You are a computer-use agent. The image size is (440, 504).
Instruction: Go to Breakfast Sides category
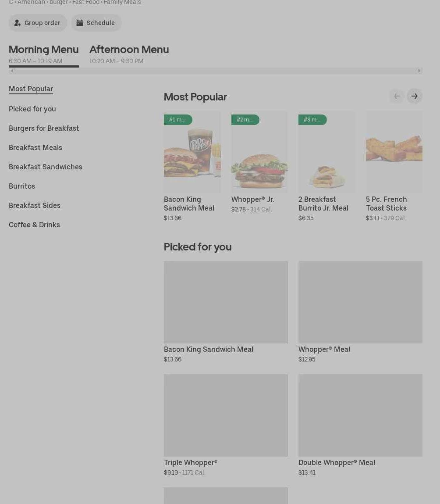(35, 205)
